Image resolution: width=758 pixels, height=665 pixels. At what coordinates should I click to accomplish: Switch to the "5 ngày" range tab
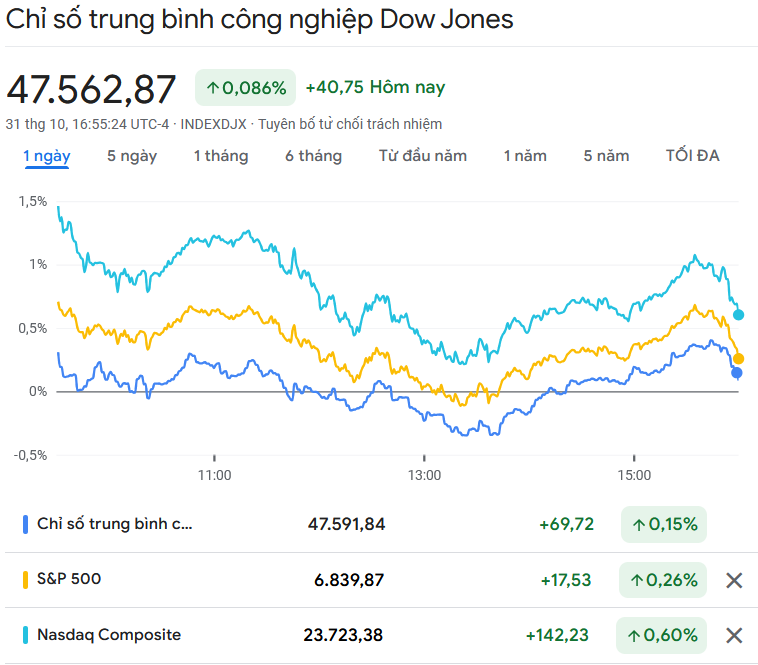click(x=132, y=156)
